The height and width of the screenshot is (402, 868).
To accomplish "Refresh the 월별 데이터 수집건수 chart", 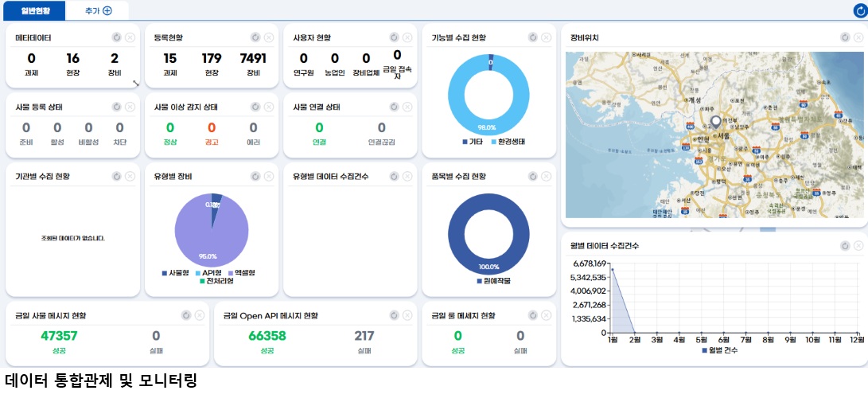I will (845, 246).
